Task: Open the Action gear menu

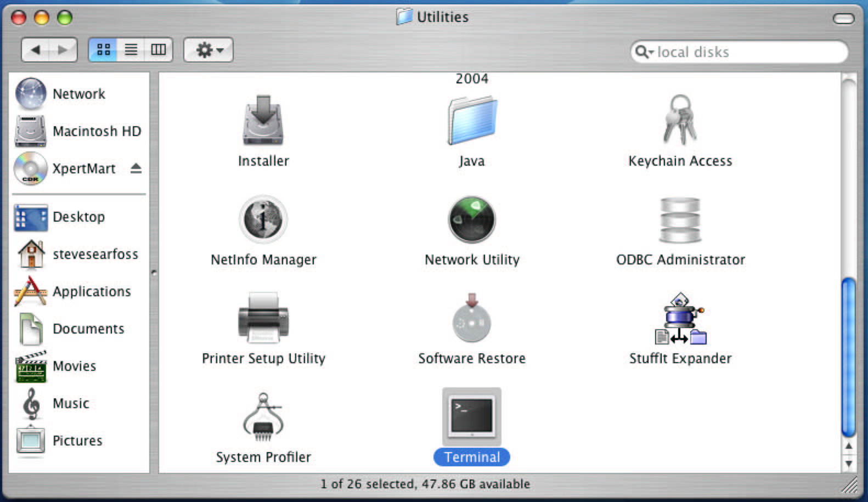Action: point(208,50)
